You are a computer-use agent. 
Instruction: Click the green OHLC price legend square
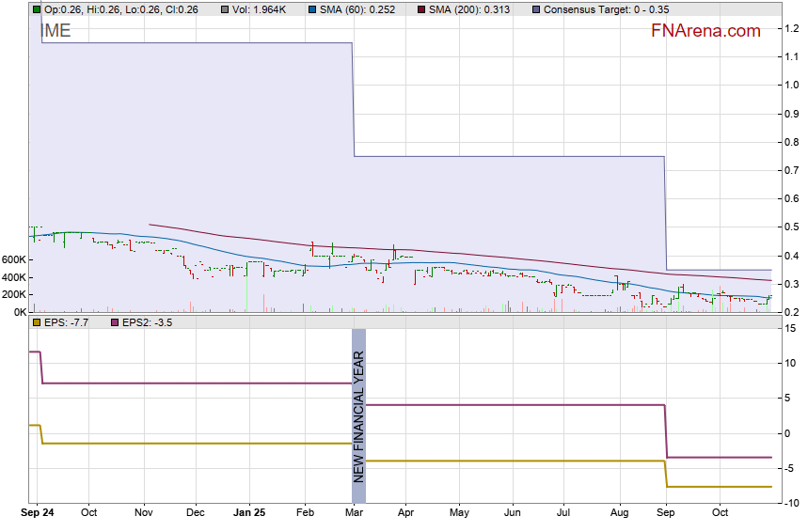tap(37, 9)
